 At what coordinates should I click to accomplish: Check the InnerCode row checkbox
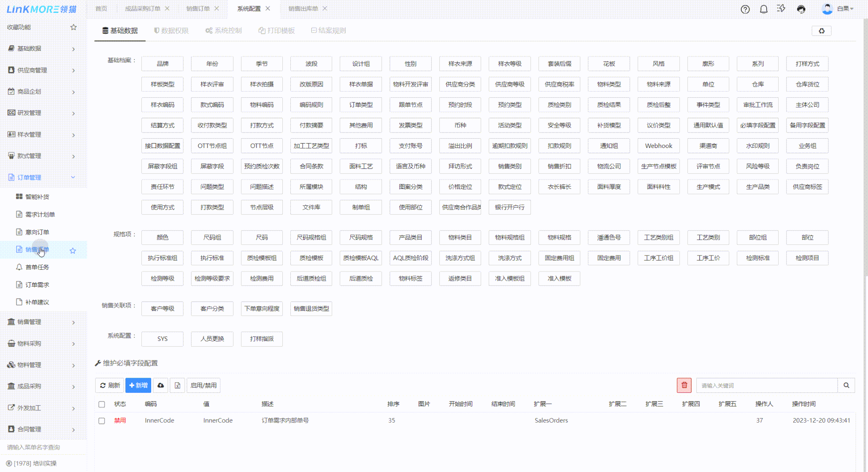[102, 420]
